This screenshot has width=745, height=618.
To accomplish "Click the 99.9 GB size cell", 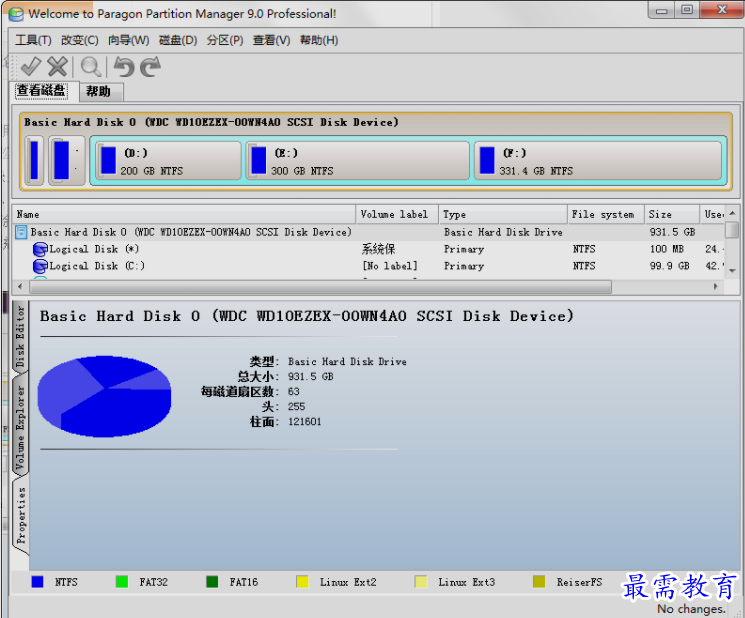I will tap(669, 266).
